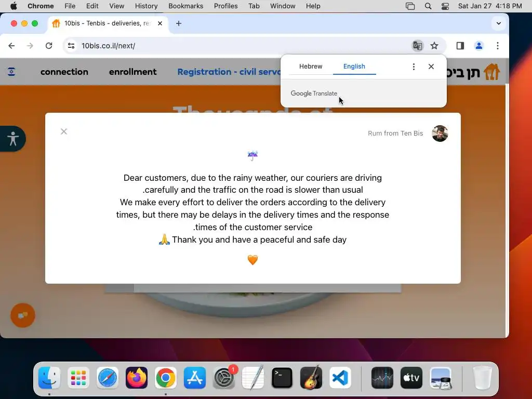The width and height of the screenshot is (532, 399).
Task: Open Visual Studio Code from the Dock
Action: pos(340,378)
